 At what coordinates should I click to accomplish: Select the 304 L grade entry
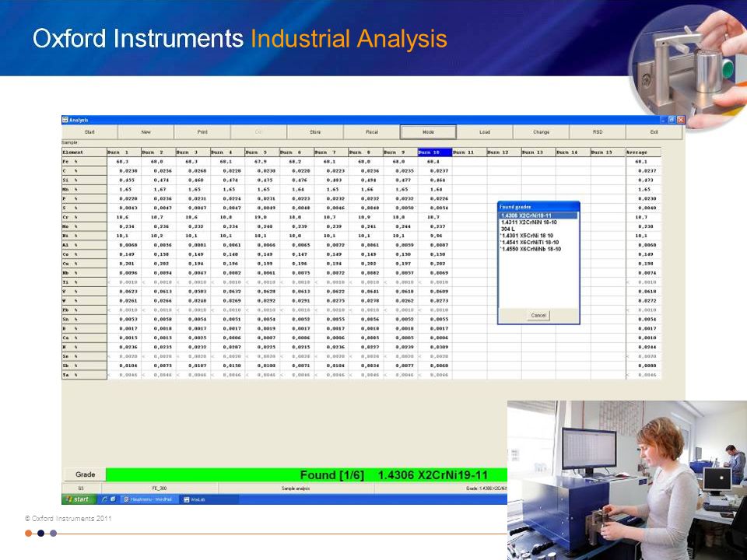[508, 229]
